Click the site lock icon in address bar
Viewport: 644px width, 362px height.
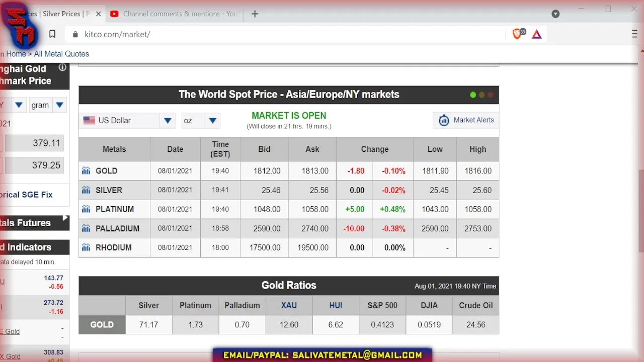[x=76, y=35]
